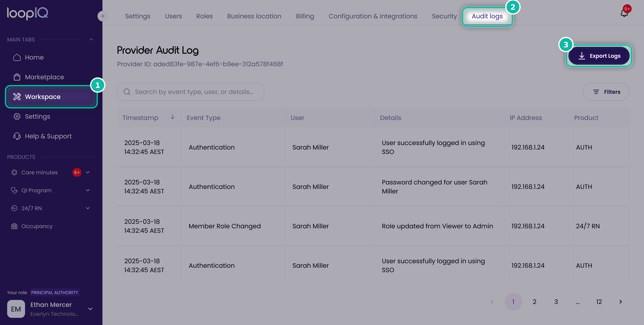644x325 pixels.
Task: Go to the previous page arrow
Action: [492, 302]
